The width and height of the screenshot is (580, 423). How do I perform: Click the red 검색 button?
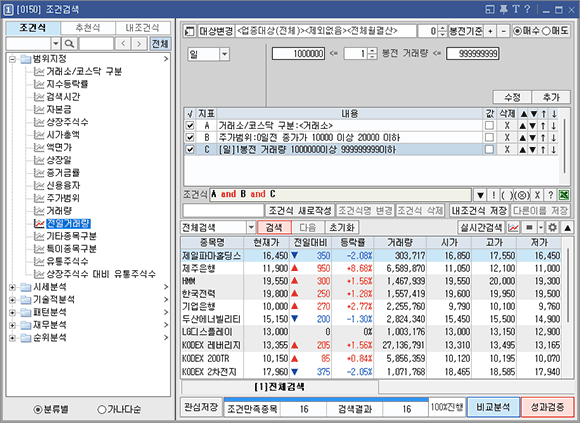(x=274, y=227)
